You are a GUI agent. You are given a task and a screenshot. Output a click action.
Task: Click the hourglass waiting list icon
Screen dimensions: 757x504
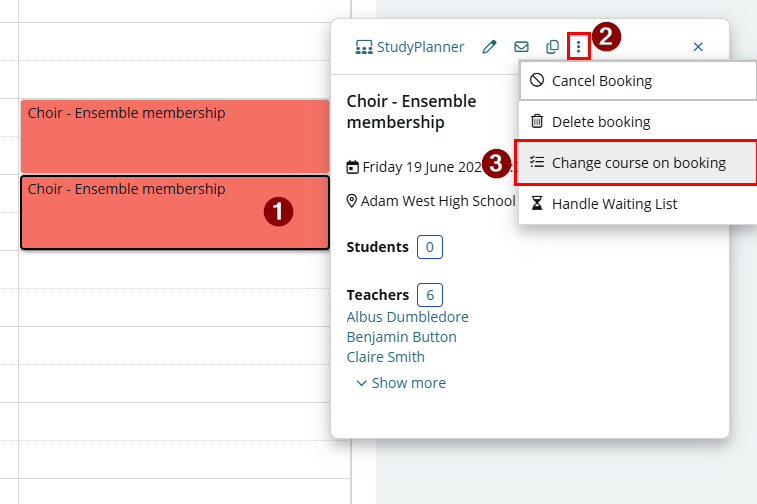tap(537, 203)
